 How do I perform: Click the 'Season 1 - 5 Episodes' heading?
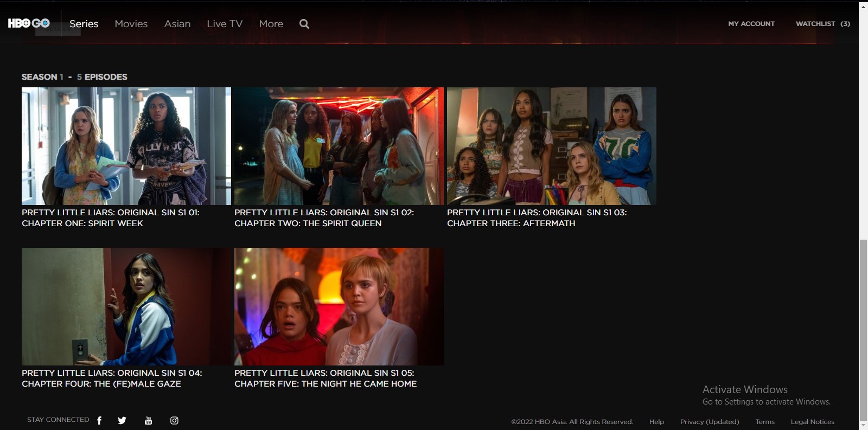point(74,77)
